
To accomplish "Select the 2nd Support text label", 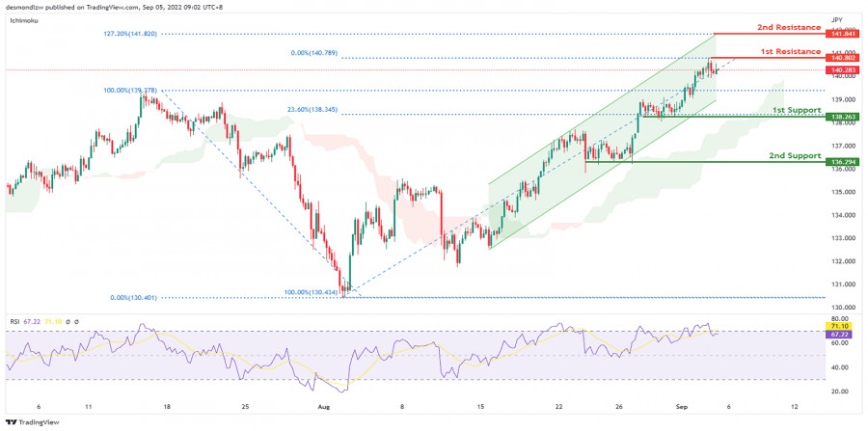I will pos(796,155).
